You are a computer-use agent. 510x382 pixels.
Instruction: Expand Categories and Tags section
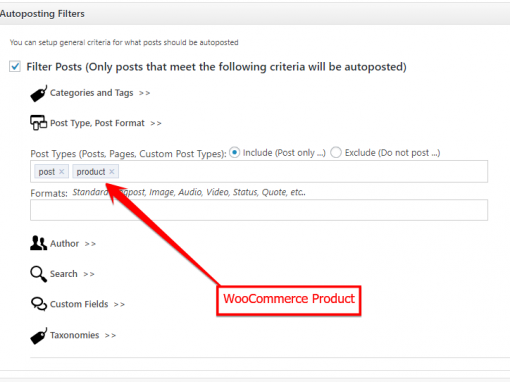coord(100,93)
